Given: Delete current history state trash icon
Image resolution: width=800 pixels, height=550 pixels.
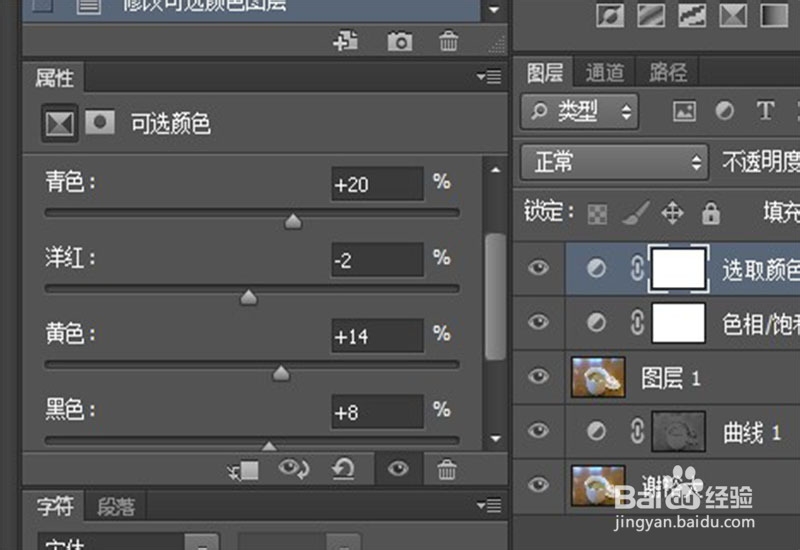Looking at the screenshot, I should [x=448, y=41].
